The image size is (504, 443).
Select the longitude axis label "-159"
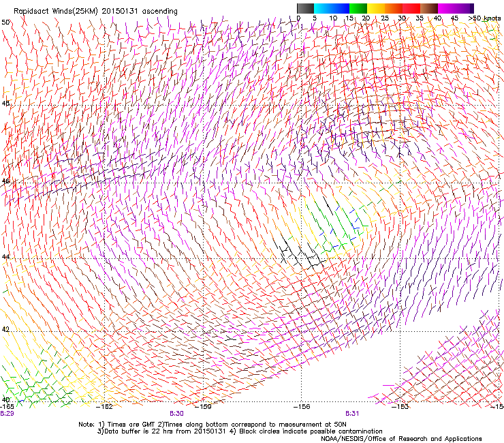(x=204, y=407)
